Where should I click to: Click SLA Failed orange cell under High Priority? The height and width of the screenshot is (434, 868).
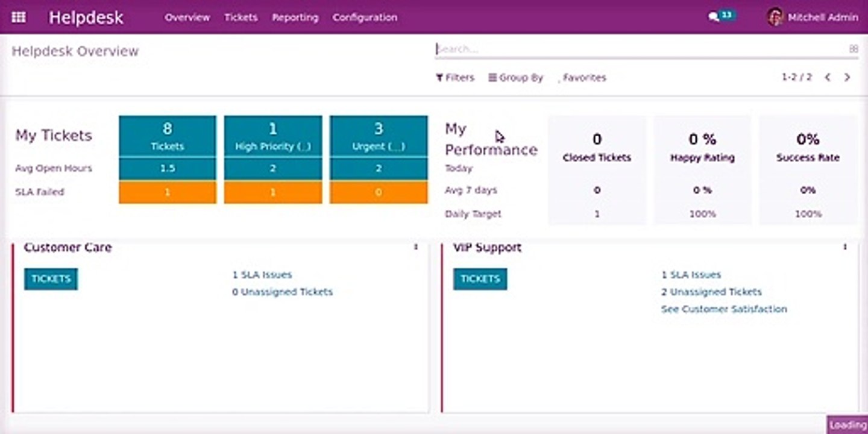click(273, 192)
